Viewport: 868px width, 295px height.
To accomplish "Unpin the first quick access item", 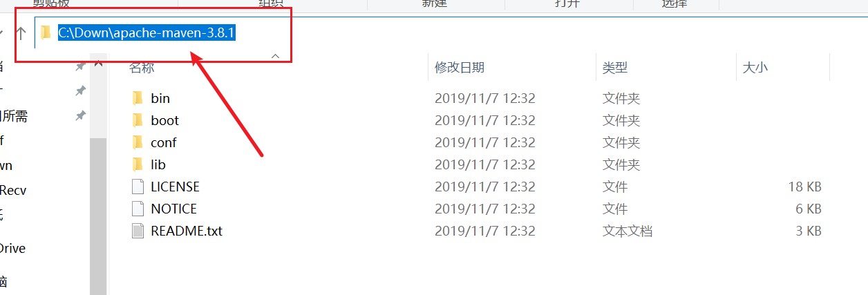I will click(80, 67).
